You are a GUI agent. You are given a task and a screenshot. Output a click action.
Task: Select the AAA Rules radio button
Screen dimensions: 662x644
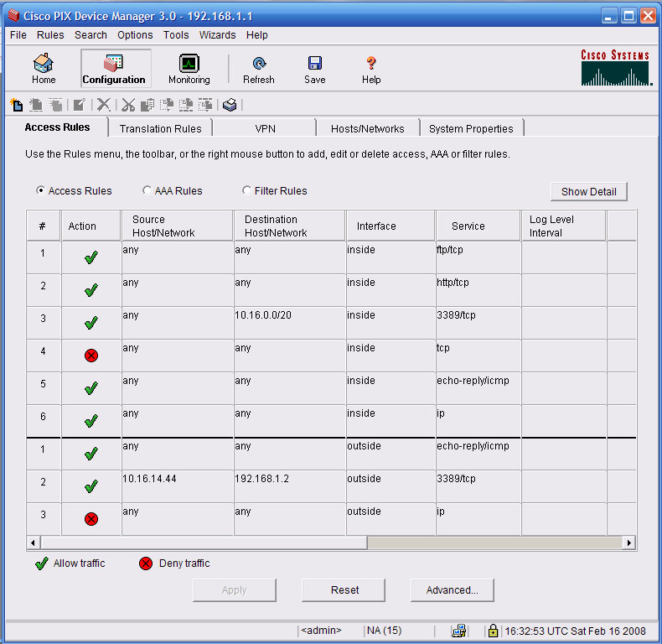[x=147, y=190]
